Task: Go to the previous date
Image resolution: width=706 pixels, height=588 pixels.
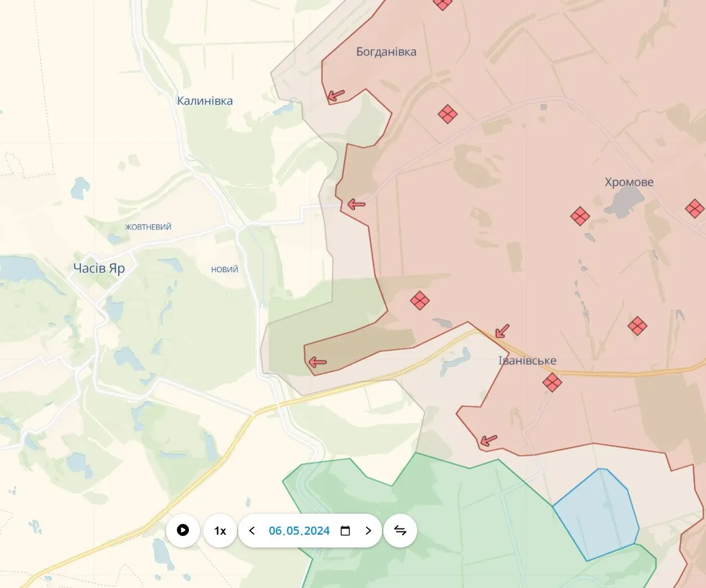Action: pos(252,531)
